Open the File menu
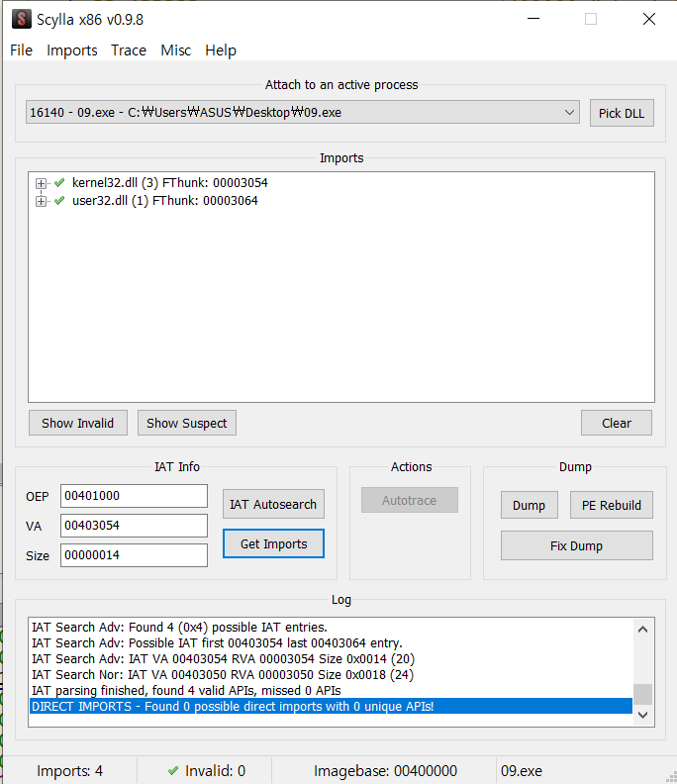Viewport: 677px width, 784px height. coord(21,50)
